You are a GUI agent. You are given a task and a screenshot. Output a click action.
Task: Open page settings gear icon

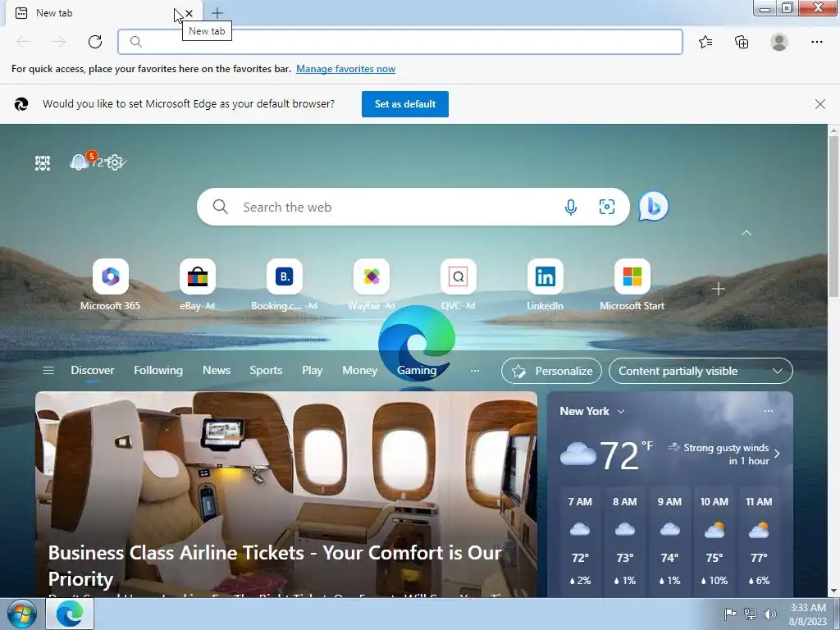(x=115, y=162)
